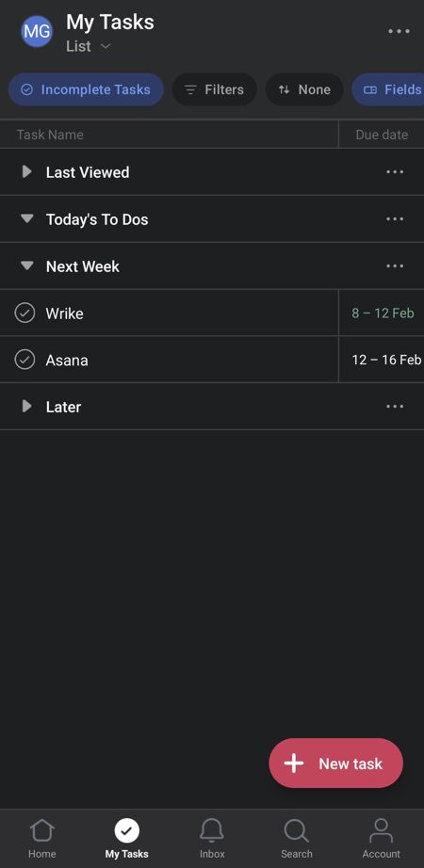Mark the Asana task complete
Screen dimensions: 424x868
click(24, 360)
